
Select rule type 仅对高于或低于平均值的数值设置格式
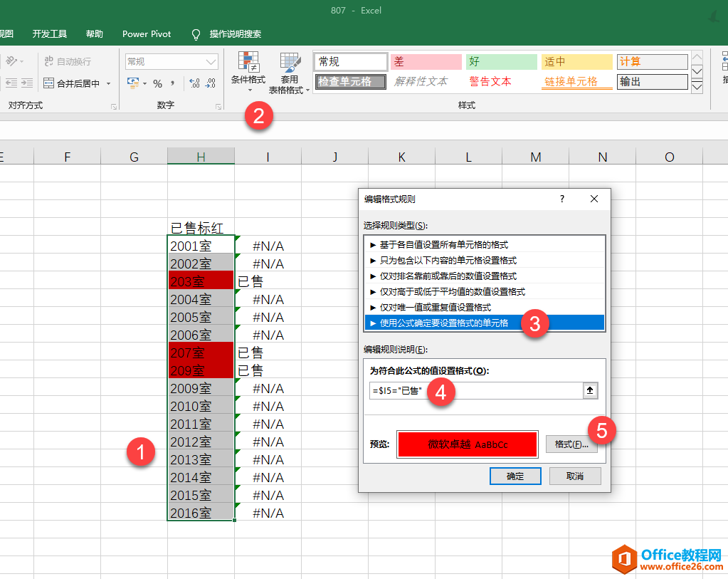click(485, 292)
